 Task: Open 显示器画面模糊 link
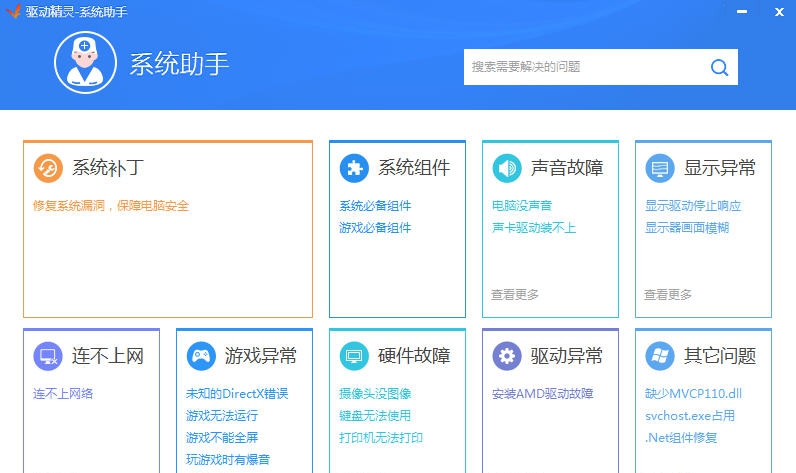(687, 228)
